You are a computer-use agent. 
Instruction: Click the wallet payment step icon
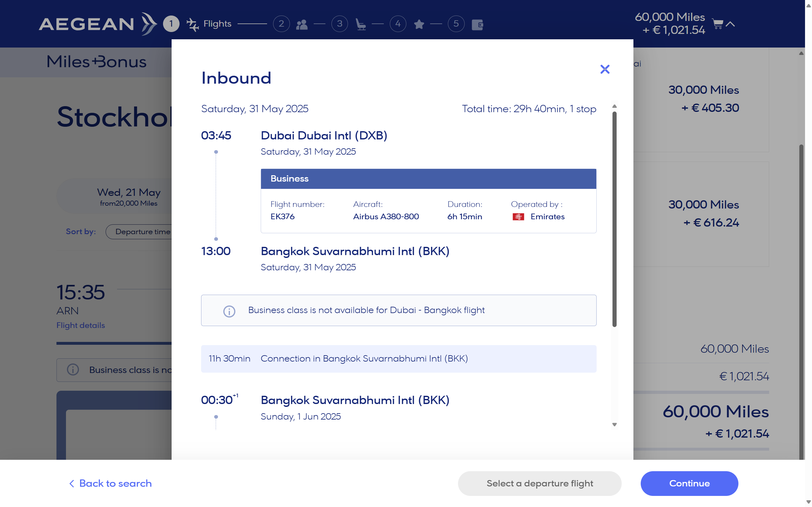pos(477,24)
